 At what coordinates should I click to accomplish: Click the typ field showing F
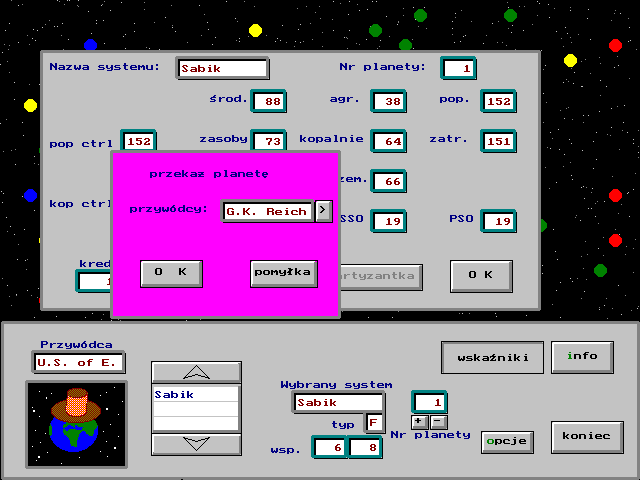374,423
